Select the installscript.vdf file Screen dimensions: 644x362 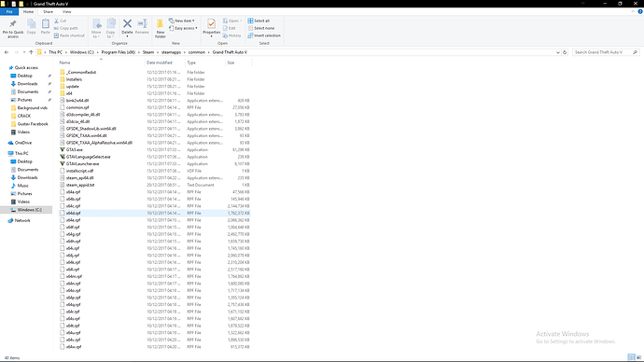click(79, 171)
